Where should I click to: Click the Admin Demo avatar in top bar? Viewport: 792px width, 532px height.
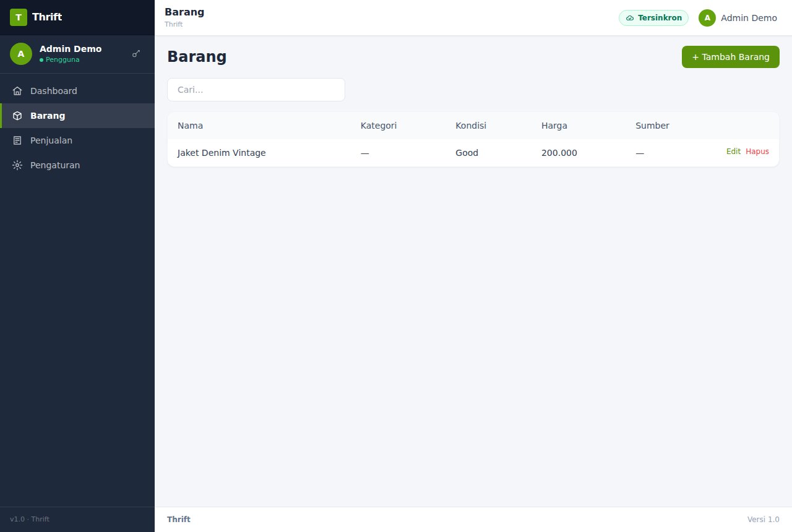click(x=707, y=18)
